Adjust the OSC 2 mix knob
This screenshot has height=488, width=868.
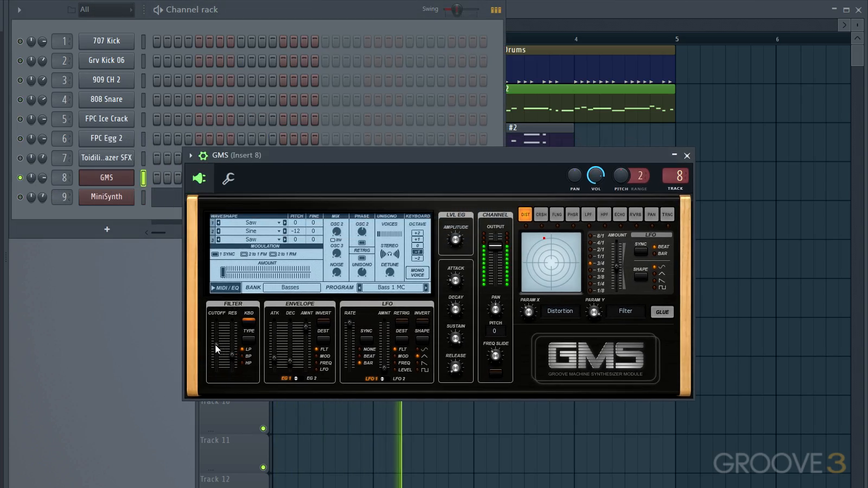point(336,232)
